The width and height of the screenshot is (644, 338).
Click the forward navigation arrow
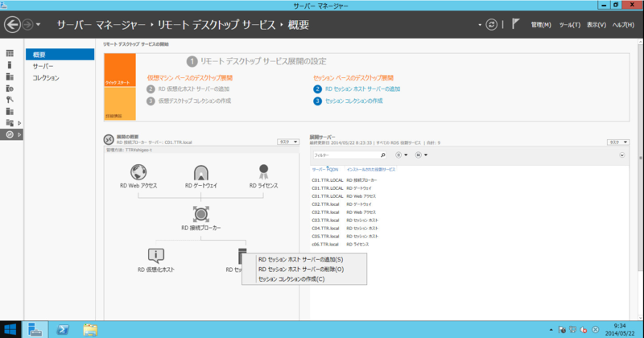pyautogui.click(x=27, y=25)
